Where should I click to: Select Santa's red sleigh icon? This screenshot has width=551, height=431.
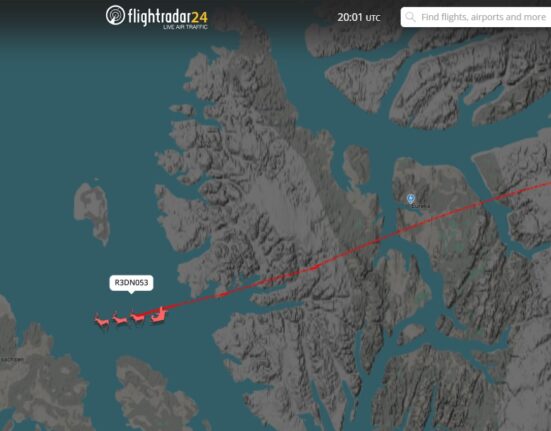158,315
